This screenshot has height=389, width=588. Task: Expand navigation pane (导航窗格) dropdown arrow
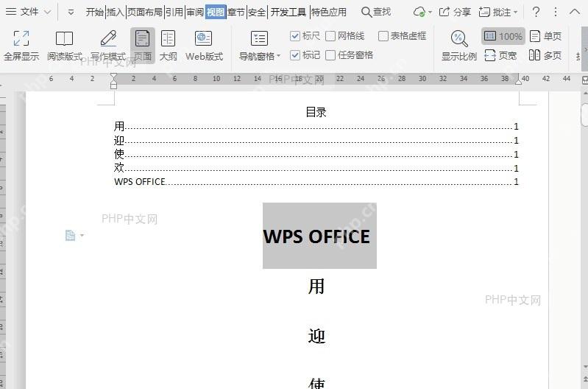pos(279,56)
